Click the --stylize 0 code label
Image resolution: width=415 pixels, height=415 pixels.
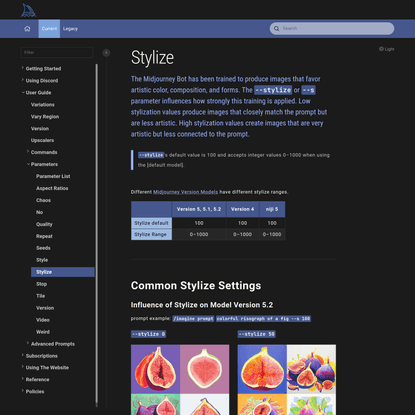coord(148,334)
